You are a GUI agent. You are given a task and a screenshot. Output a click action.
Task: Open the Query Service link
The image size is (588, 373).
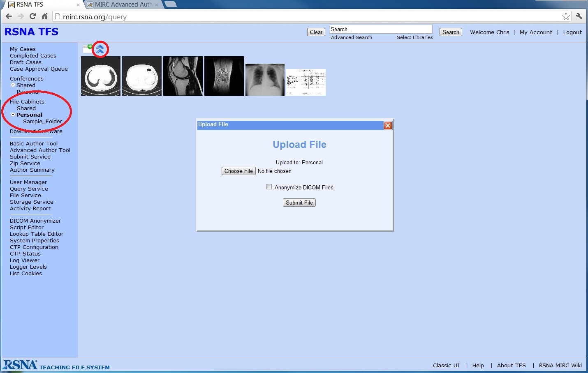coord(29,189)
